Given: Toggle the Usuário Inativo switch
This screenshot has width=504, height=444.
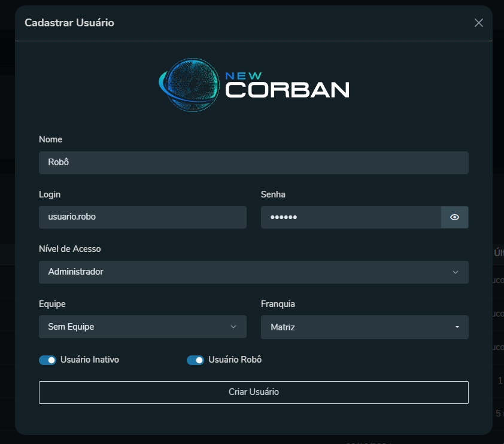Looking at the screenshot, I should (x=47, y=360).
